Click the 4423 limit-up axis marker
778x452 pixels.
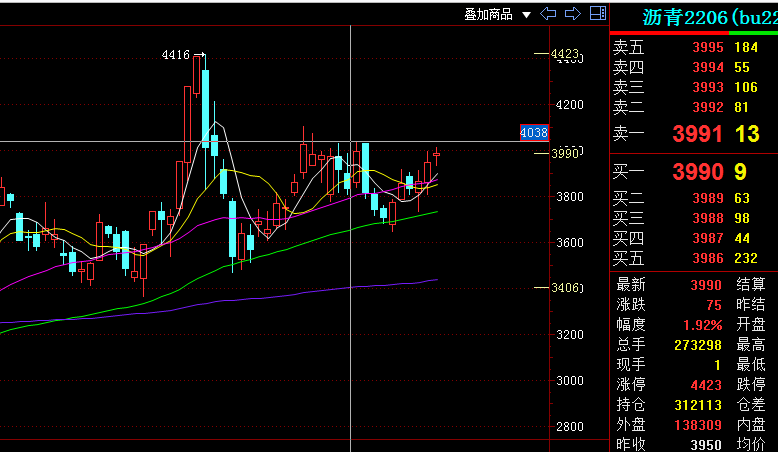565,54
